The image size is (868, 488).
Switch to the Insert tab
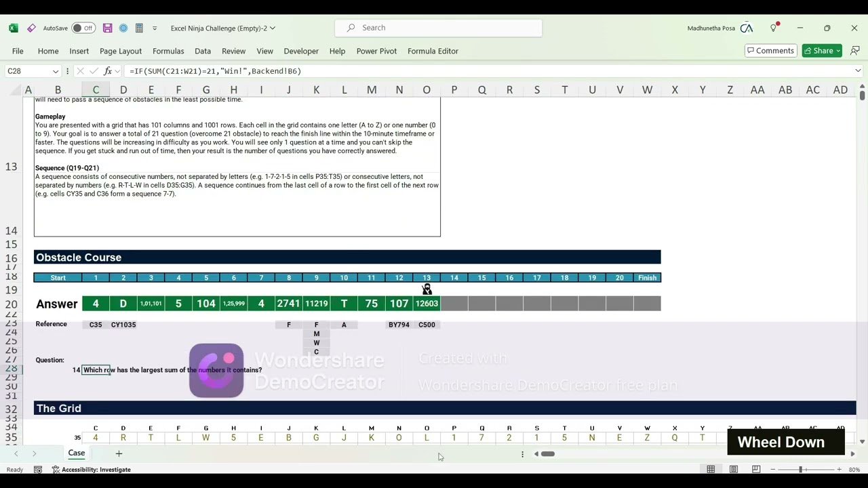79,51
